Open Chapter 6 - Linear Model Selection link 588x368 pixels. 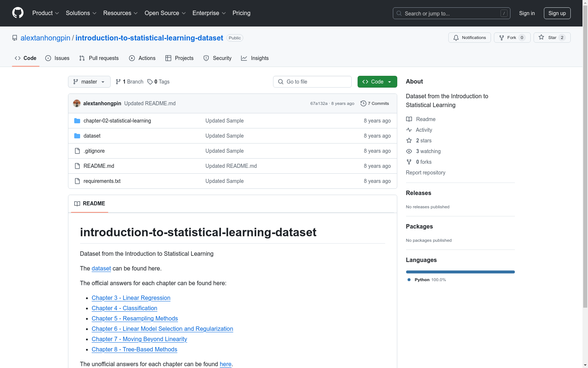point(162,329)
